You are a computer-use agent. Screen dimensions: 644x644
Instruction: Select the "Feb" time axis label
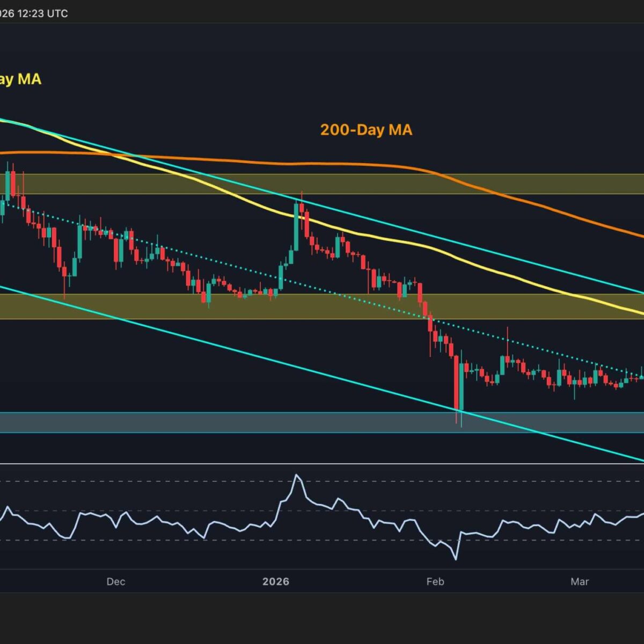coord(435,582)
